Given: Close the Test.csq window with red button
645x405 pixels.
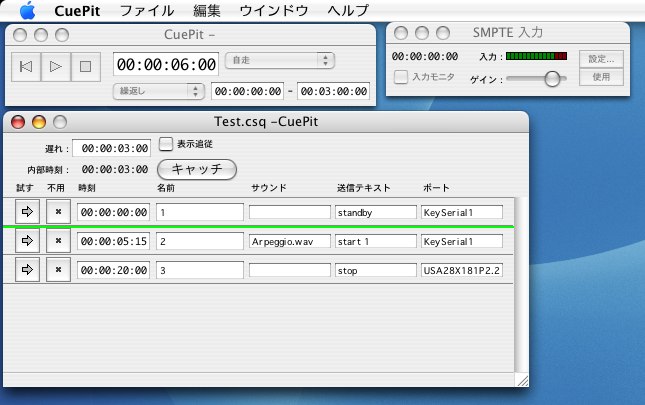Looking at the screenshot, I should [x=18, y=122].
